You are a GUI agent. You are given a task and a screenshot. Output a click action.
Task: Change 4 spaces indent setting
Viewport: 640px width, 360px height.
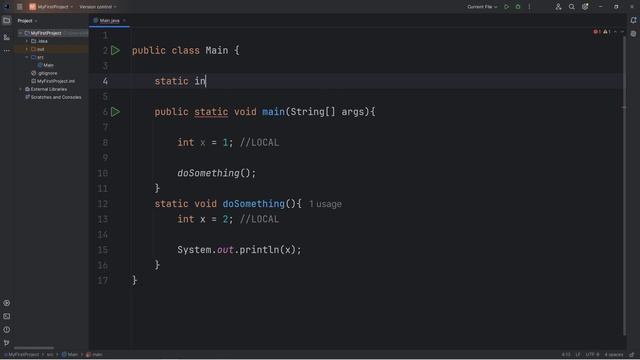coord(614,355)
